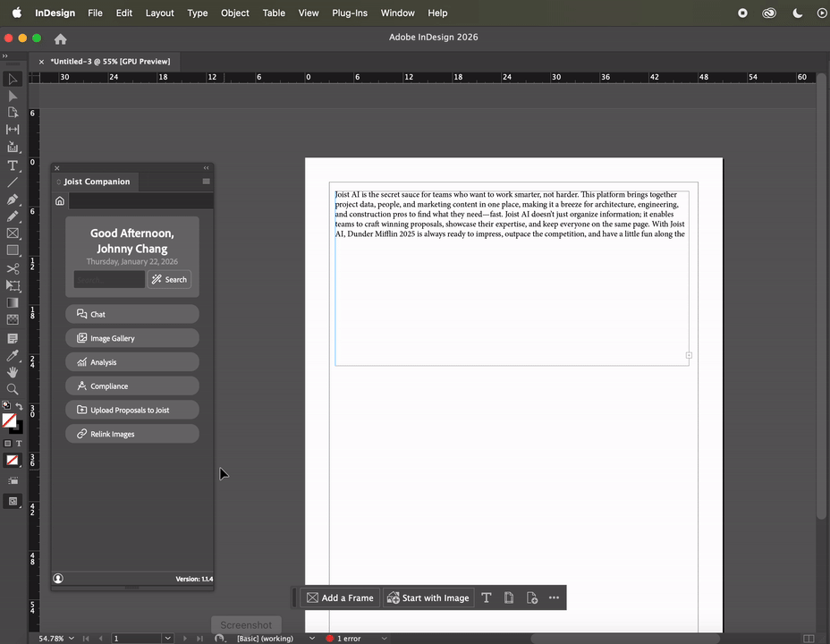Open Chat in Joist Companion
This screenshot has height=644, width=830.
pos(132,314)
